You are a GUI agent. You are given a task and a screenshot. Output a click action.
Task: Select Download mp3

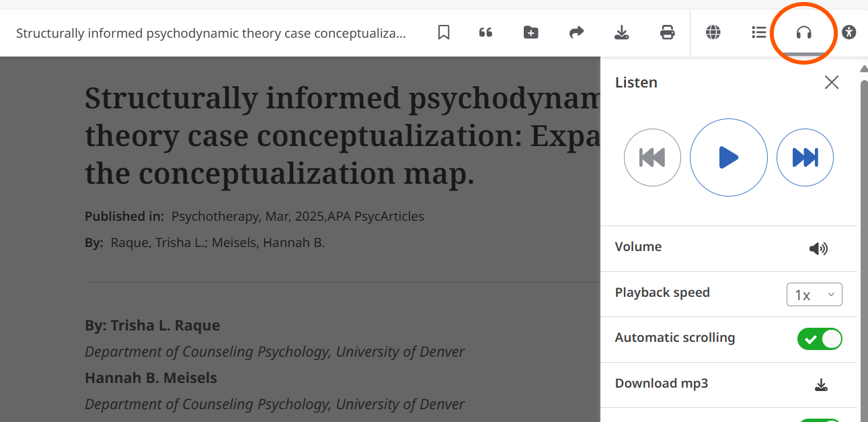[x=821, y=384]
